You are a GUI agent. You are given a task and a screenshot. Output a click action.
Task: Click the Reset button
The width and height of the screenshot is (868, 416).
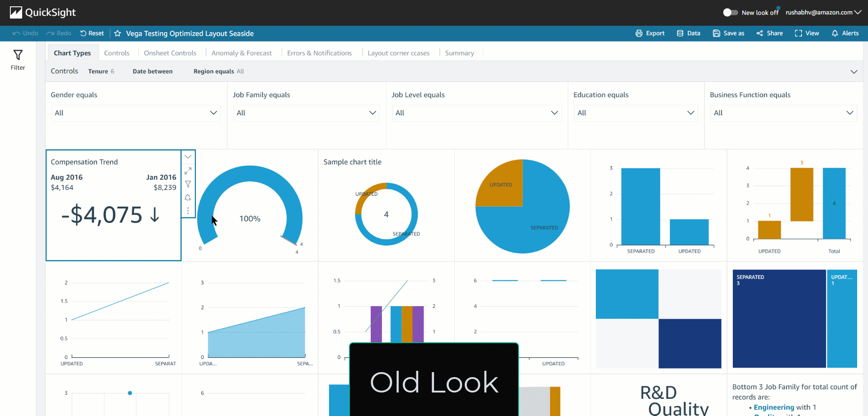pos(92,33)
